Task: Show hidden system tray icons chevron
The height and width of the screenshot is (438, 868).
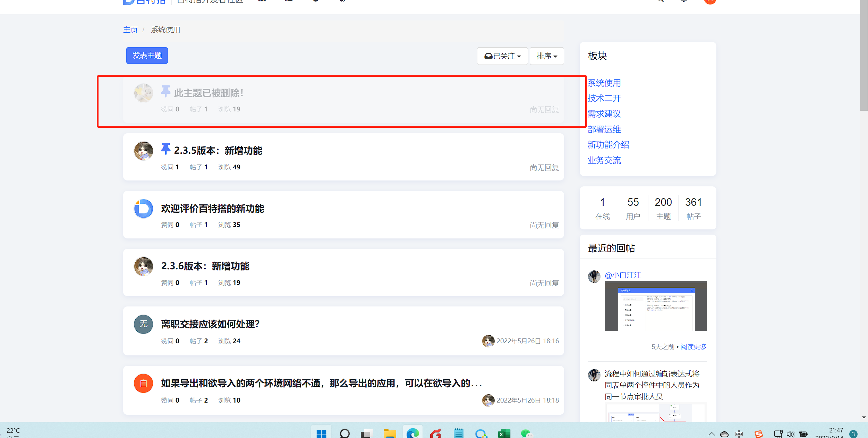Action: (x=712, y=434)
